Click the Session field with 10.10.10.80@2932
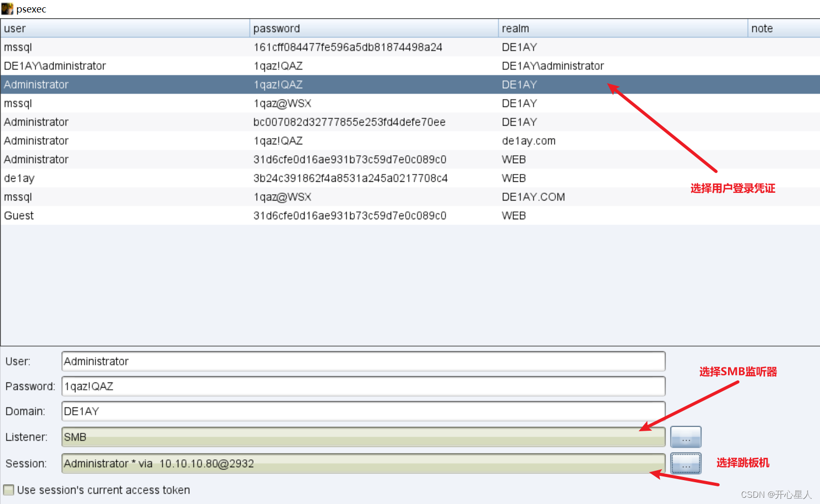This screenshot has height=504, width=820. click(x=363, y=463)
